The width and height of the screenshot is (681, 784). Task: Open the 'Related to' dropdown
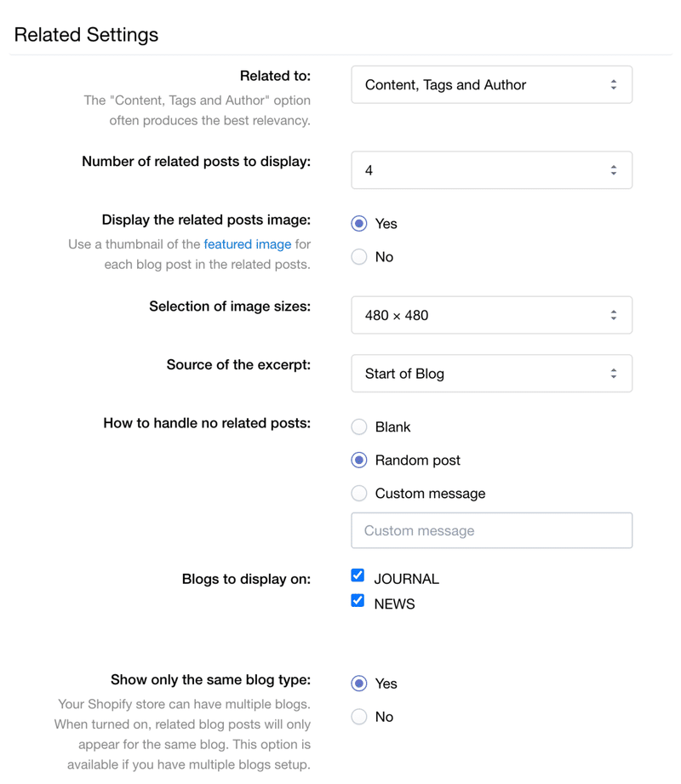pyautogui.click(x=491, y=85)
